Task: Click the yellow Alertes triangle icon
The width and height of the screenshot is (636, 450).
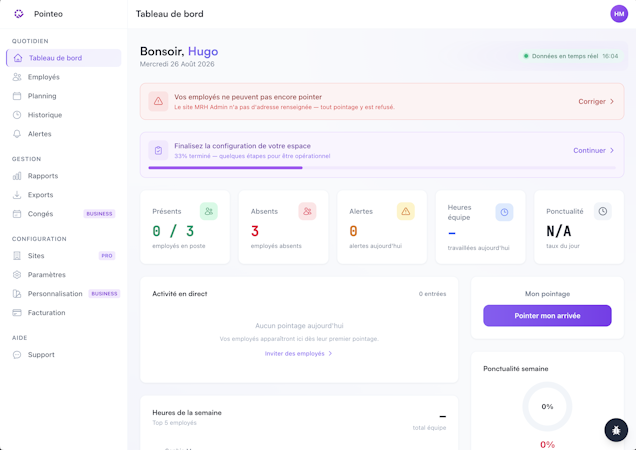Action: pyautogui.click(x=406, y=211)
